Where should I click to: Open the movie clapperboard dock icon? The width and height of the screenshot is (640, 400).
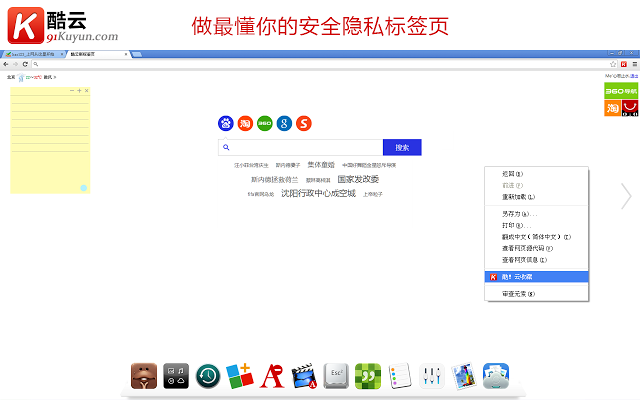click(304, 376)
